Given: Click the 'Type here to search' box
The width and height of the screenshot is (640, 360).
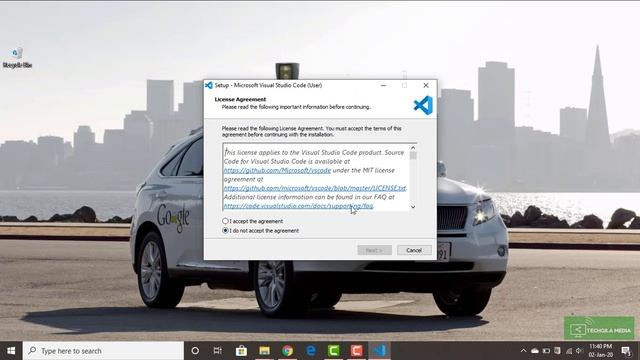Looking at the screenshot, I should [103, 351].
